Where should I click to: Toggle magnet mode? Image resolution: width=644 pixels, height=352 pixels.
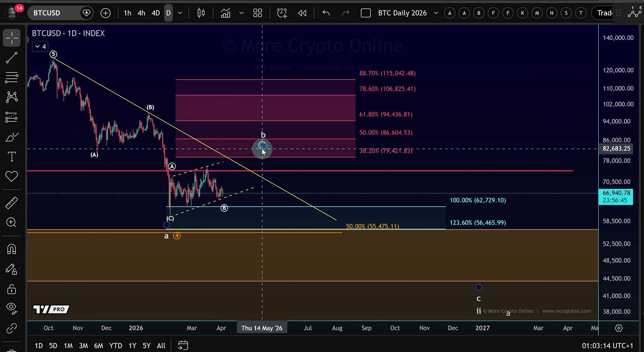12,249
